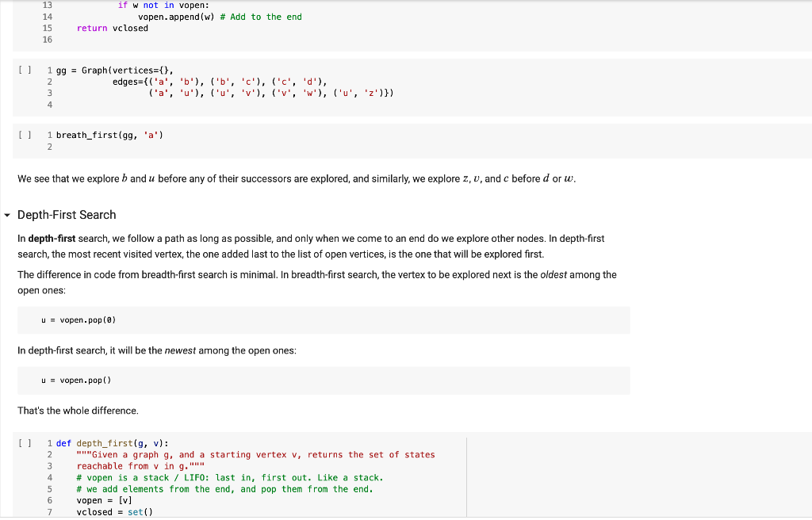Image resolution: width=812 pixels, height=520 pixels.
Task: Execute the breath_first(gg, 'a') cell
Action: point(24,135)
